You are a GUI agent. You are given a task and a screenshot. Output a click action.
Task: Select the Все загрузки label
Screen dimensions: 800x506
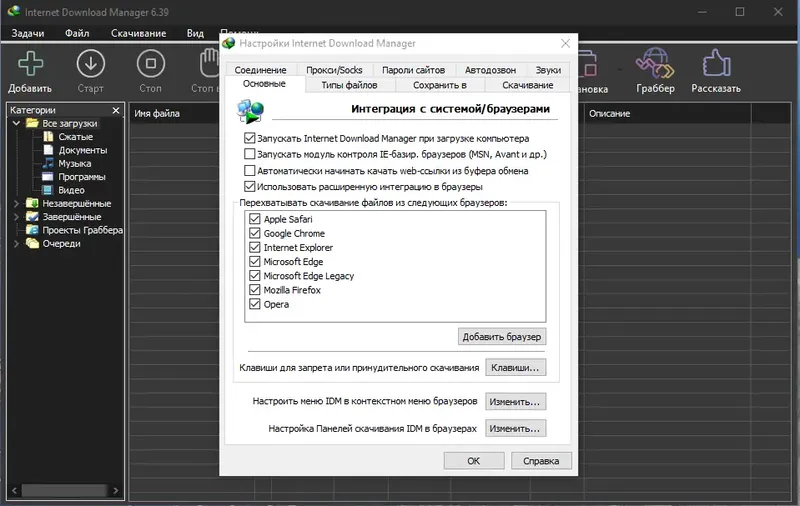tap(70, 123)
